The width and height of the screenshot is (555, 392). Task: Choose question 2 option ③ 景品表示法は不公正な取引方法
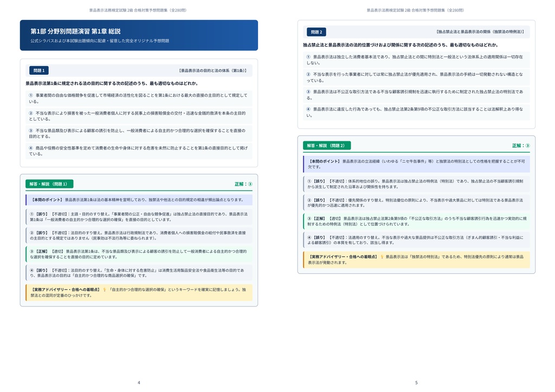[x=417, y=95]
